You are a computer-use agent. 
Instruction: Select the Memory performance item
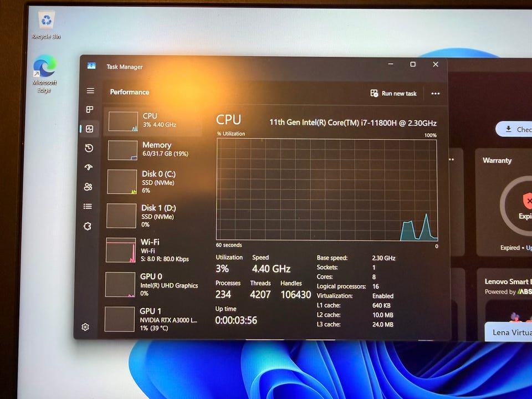153,150
